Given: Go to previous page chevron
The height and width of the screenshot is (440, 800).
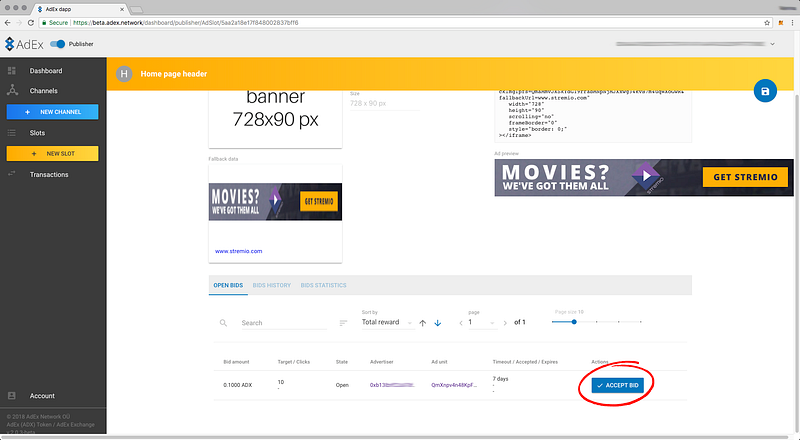Looking at the screenshot, I should pyautogui.click(x=461, y=323).
